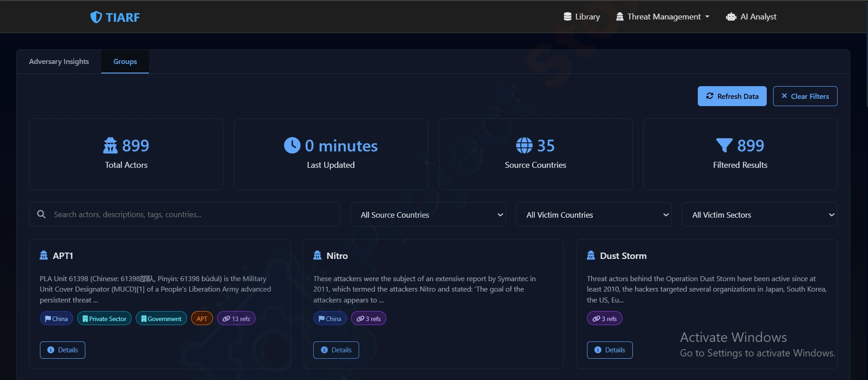Click the info icon in APT1 Details
Viewport: 868px width, 380px height.
(51, 350)
